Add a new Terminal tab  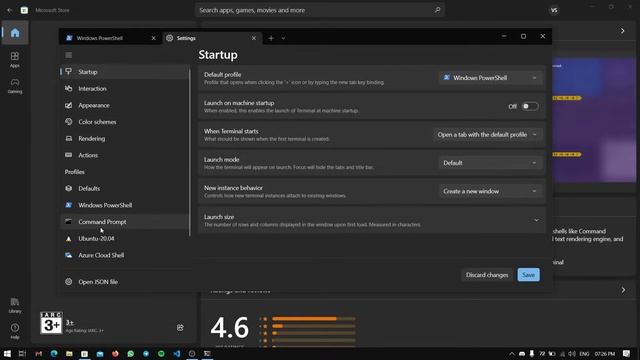pos(271,38)
